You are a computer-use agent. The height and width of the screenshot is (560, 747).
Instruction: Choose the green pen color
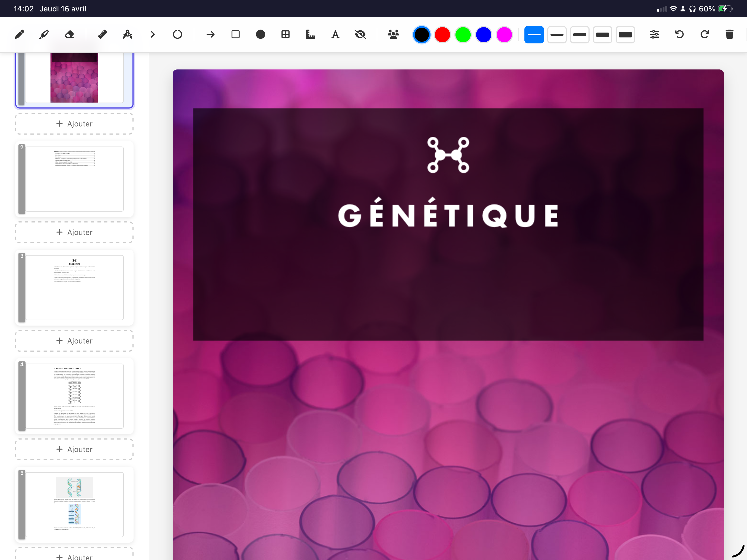click(x=463, y=35)
